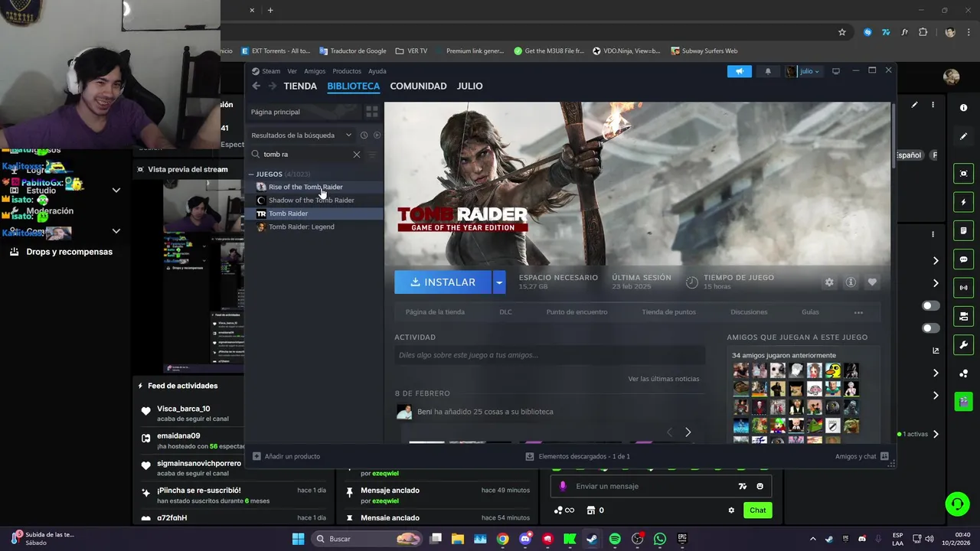
Task: Open the Productos menu in Steam
Action: pos(347,71)
